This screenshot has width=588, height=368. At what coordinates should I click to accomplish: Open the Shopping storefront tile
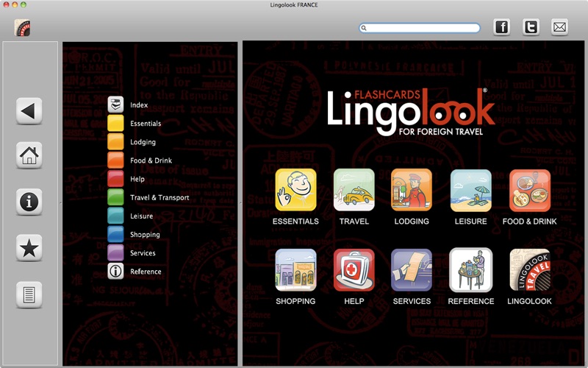[295, 270]
